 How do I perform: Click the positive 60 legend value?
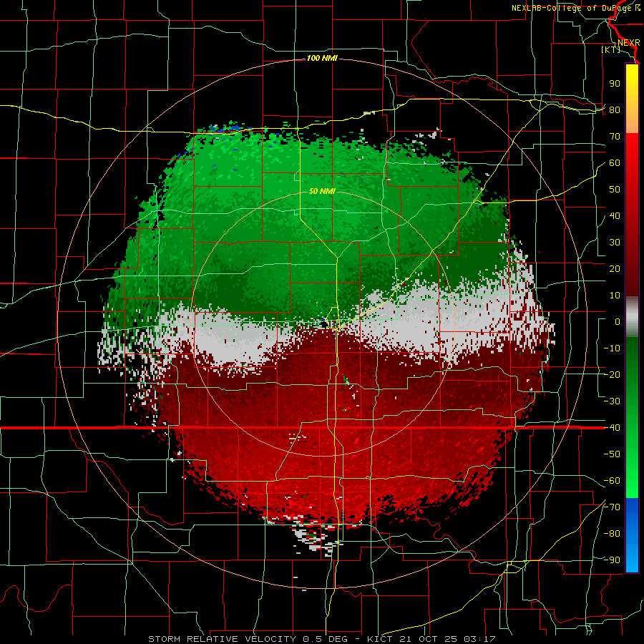pos(615,163)
